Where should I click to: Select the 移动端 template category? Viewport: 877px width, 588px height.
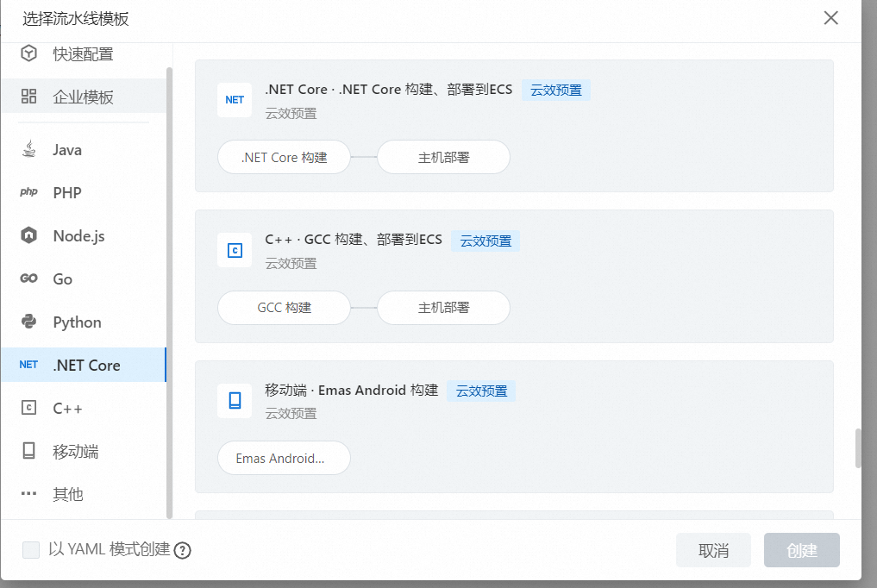click(84, 451)
